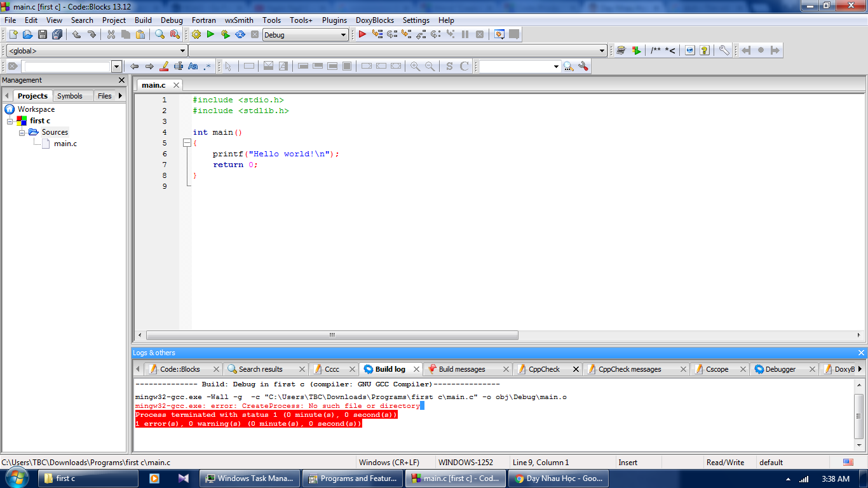This screenshot has width=868, height=488.
Task: Toggle Match case Aa option
Action: click(193, 66)
